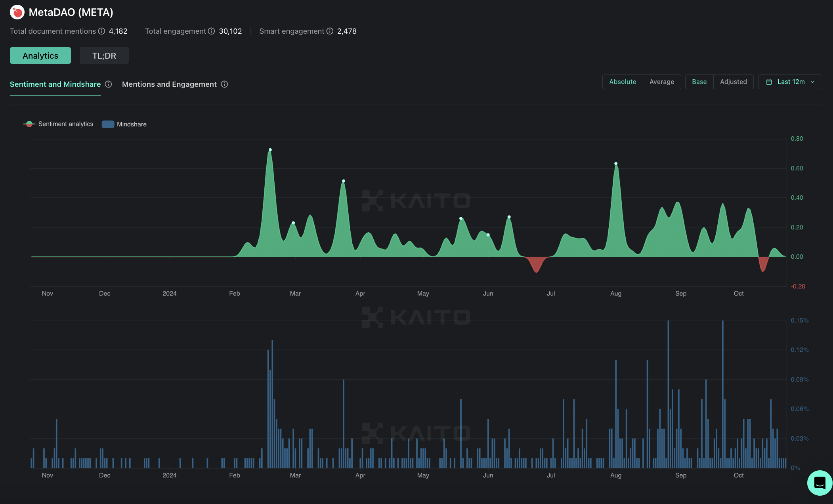The width and height of the screenshot is (833, 504).
Task: Click the tallest mid-February mindshare bar
Action: coord(272,404)
